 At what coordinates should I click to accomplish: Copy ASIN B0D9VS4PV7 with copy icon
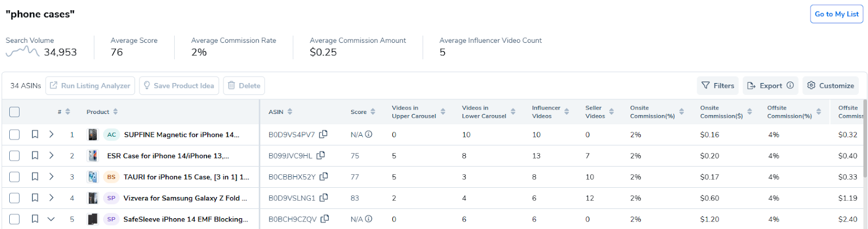point(323,134)
